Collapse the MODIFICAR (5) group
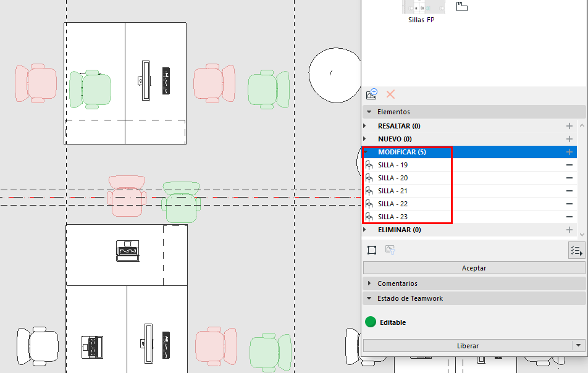588x373 pixels. point(366,152)
